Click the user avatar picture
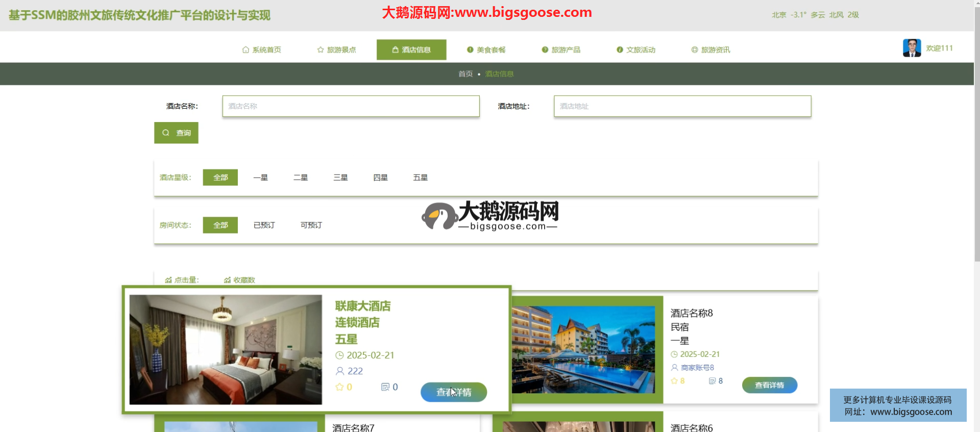980x432 pixels. (x=912, y=48)
